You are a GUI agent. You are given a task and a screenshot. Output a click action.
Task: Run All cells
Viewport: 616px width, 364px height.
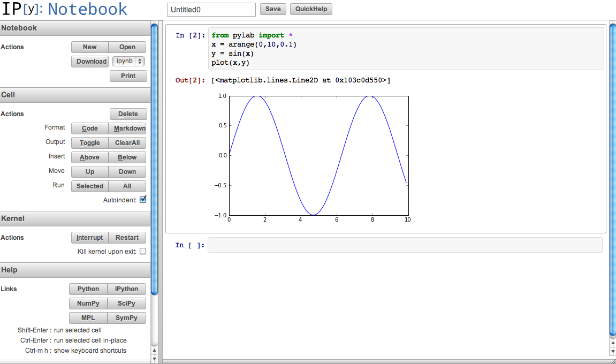tap(127, 186)
